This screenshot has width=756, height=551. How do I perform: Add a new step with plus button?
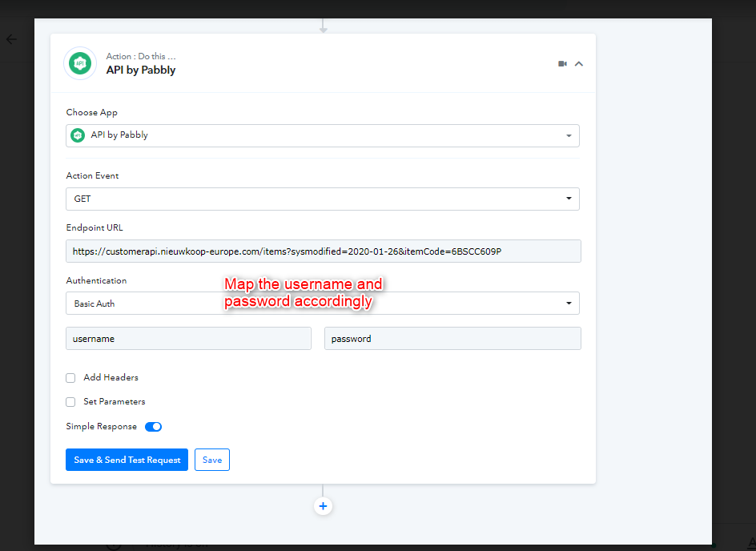click(323, 506)
